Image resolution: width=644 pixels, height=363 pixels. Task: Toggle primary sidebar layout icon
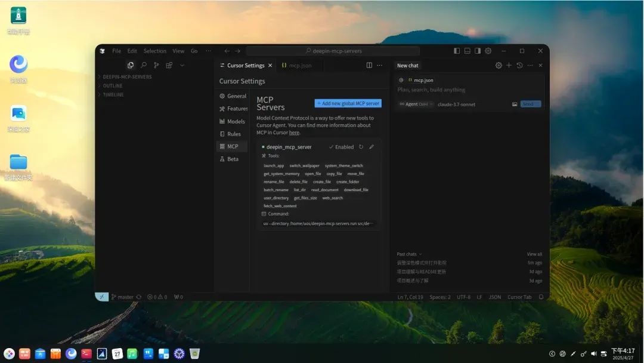pyautogui.click(x=457, y=51)
